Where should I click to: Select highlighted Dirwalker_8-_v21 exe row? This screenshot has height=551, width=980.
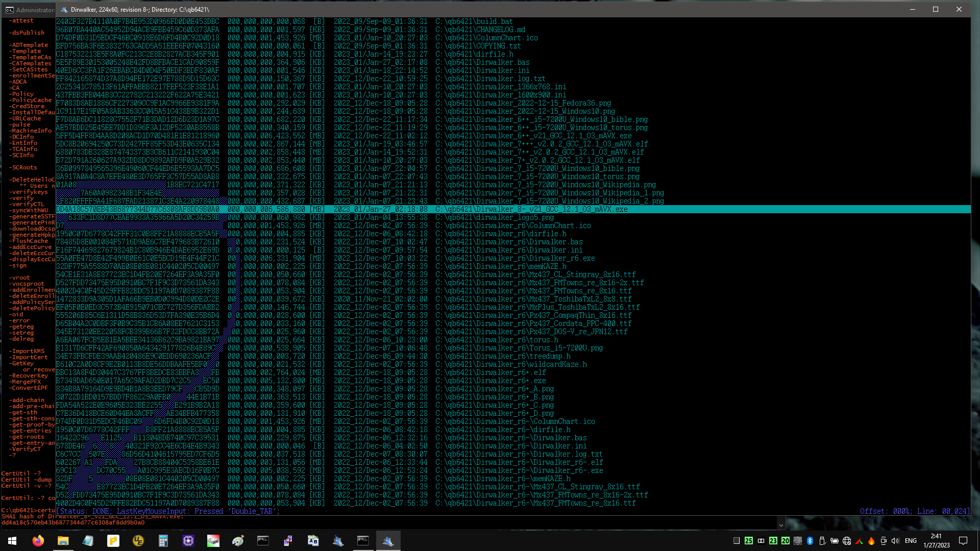pyautogui.click(x=513, y=209)
